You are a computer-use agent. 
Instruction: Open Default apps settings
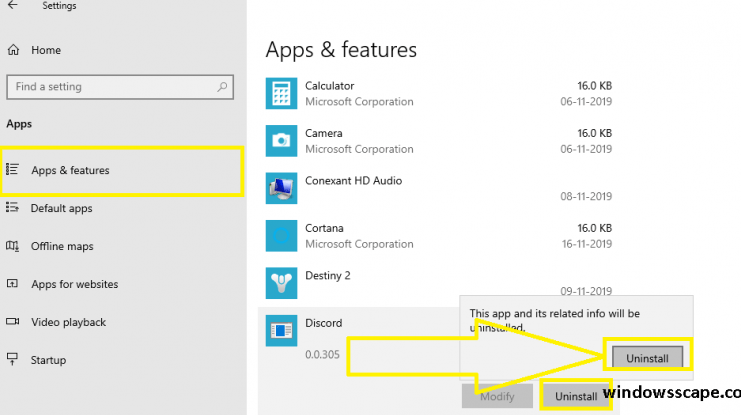coord(61,208)
